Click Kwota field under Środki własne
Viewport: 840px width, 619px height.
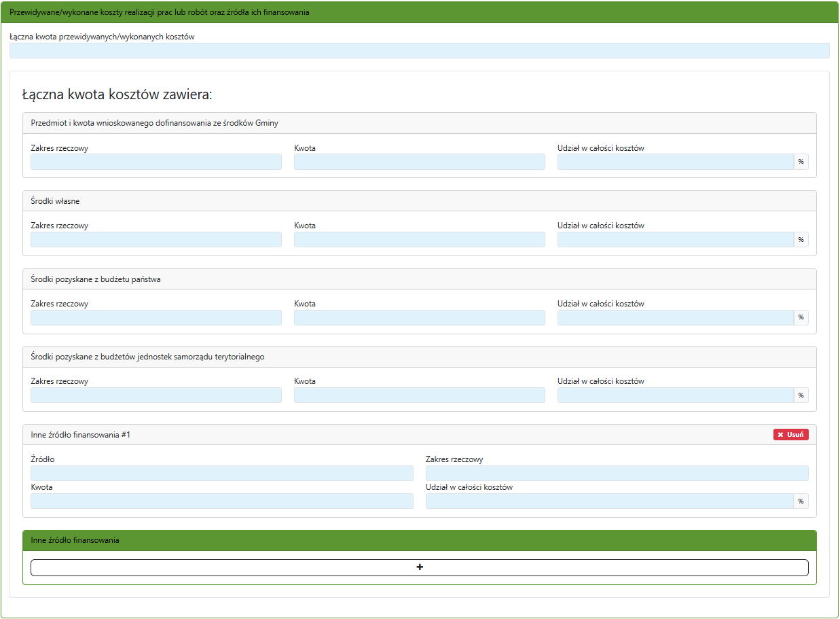(419, 239)
